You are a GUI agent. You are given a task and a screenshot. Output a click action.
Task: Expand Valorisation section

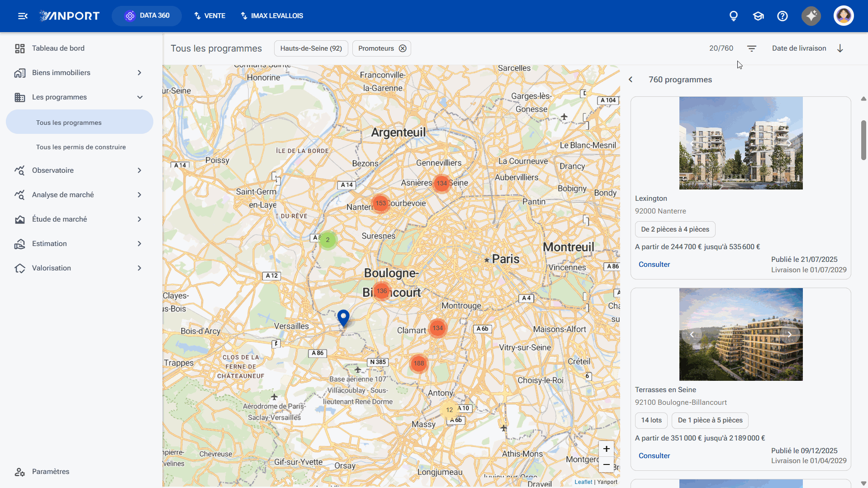(x=80, y=268)
